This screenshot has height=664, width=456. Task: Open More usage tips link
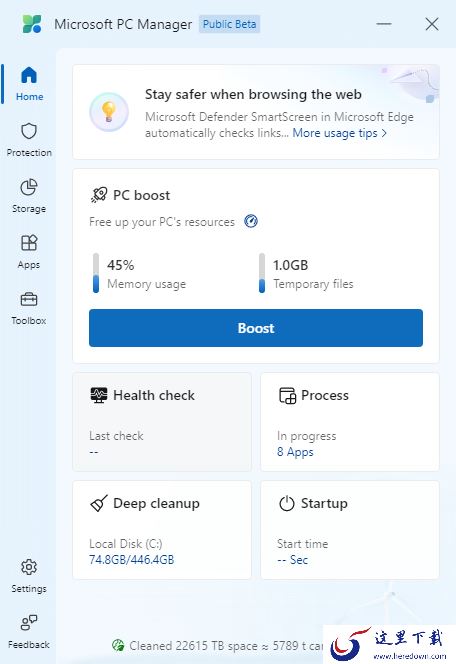pos(340,133)
